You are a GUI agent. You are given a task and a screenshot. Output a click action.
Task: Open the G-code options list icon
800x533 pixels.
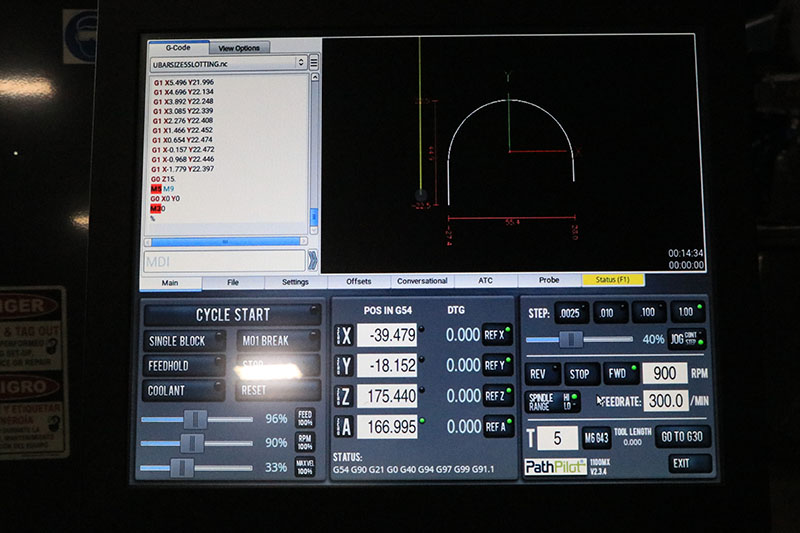pyautogui.click(x=314, y=62)
